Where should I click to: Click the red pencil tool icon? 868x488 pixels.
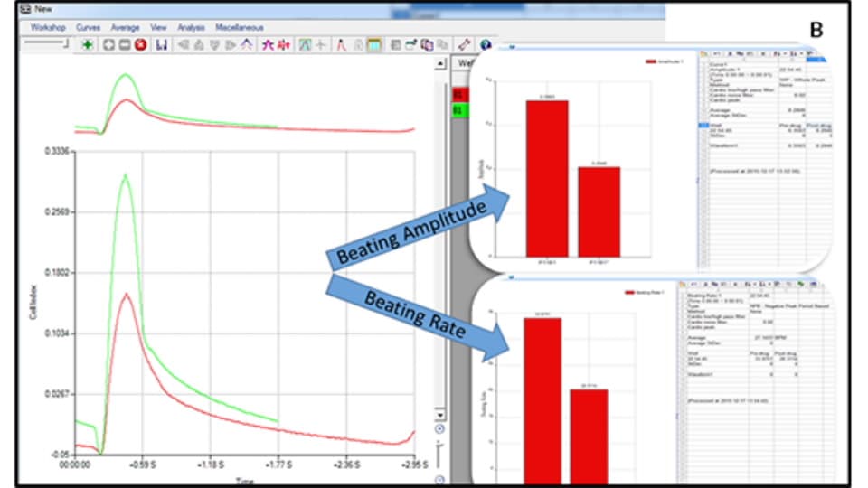(x=464, y=44)
